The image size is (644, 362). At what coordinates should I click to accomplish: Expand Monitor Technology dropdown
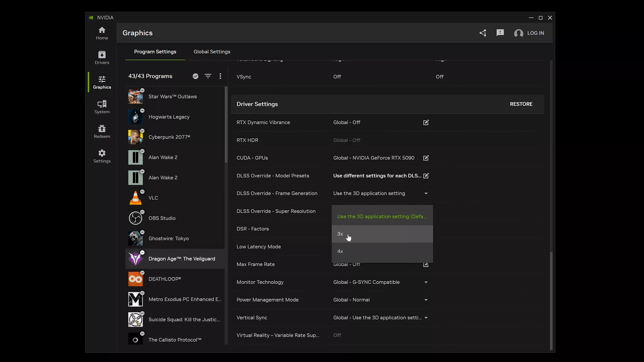(x=426, y=282)
